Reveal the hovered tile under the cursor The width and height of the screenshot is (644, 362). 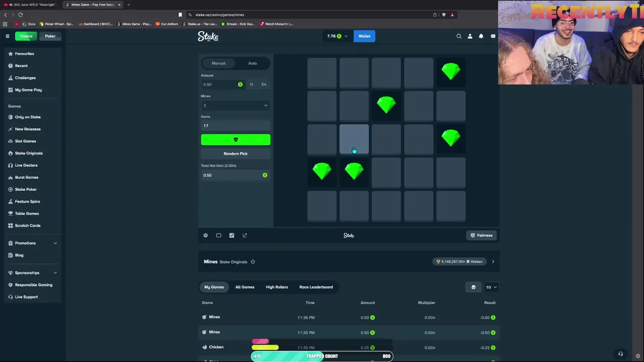(354, 139)
